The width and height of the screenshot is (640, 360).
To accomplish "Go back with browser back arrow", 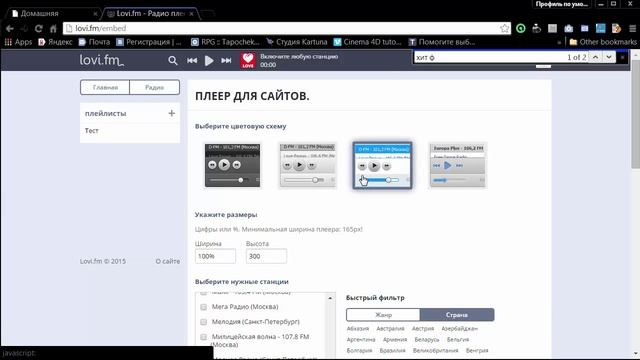I will (x=10, y=28).
